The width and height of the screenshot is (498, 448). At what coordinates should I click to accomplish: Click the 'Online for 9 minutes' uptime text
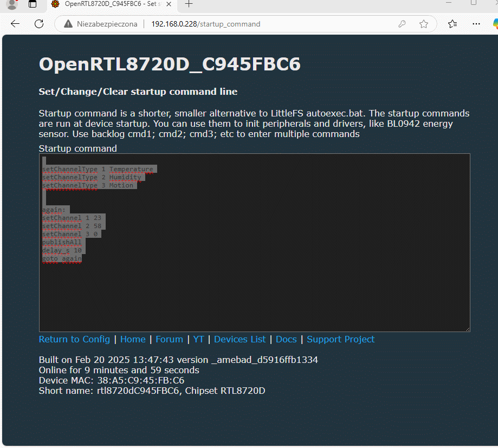pyautogui.click(x=119, y=370)
